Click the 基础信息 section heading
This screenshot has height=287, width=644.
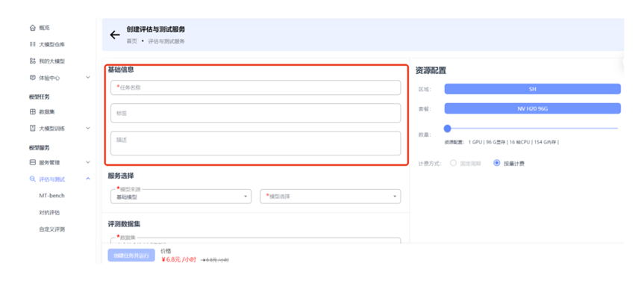[x=121, y=70]
